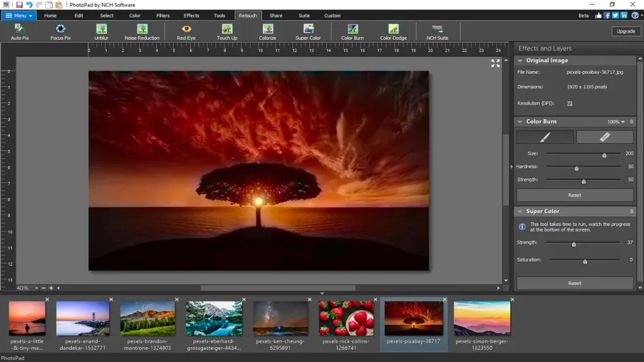Choose the Colorize tool
The width and height of the screenshot is (644, 362).
268,32
